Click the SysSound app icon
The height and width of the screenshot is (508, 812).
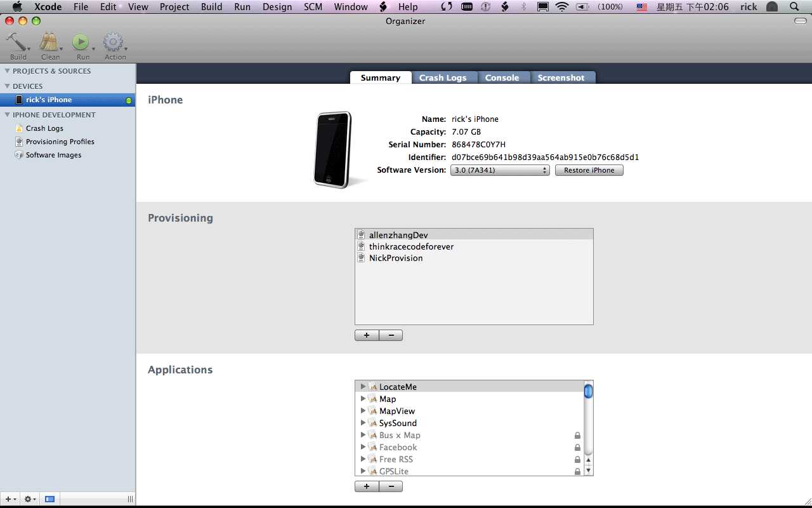[x=372, y=423]
